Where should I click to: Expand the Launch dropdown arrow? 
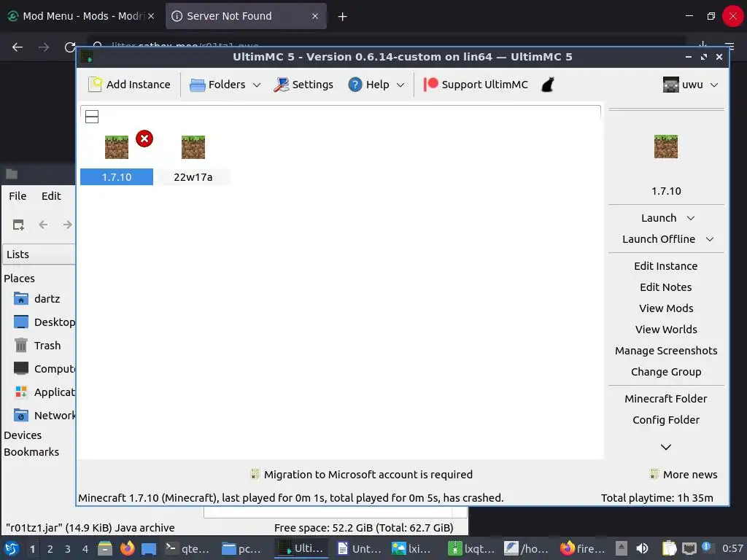tap(691, 218)
